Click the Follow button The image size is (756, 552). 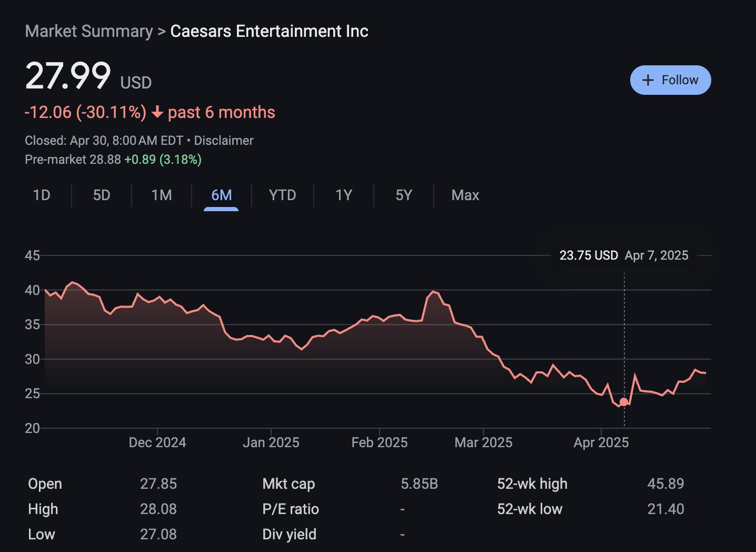coord(670,80)
